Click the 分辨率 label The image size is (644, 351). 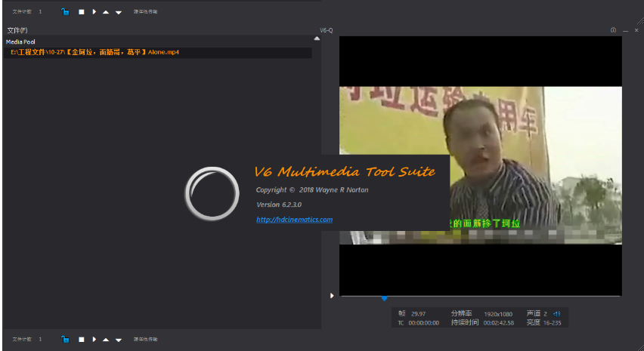click(462, 314)
